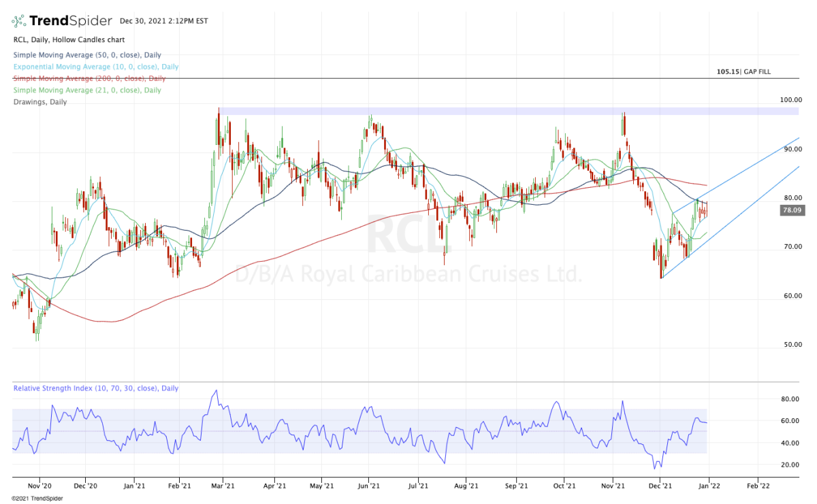The image size is (817, 504).
Task: Click the Sep '21 date axis label
Action: (x=517, y=486)
